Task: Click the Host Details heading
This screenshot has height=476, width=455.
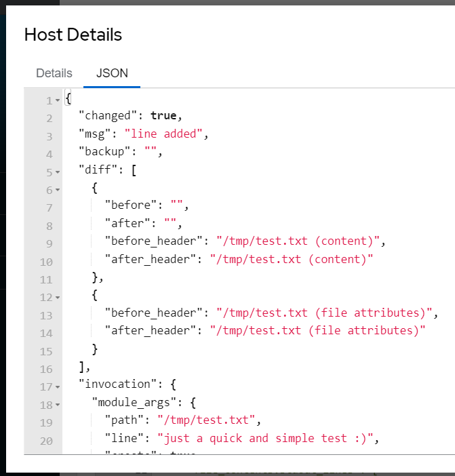Action: click(x=73, y=35)
